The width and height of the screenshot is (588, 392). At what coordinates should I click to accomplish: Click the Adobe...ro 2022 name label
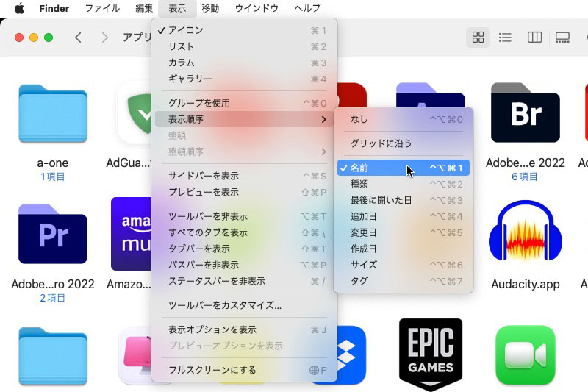pyautogui.click(x=53, y=284)
